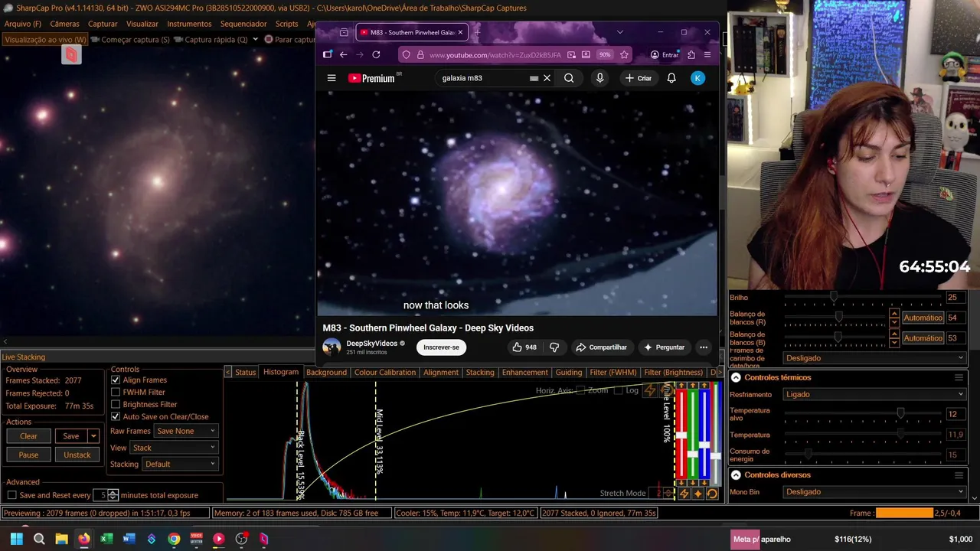Screen dimensions: 980x551
Task: Open the Instrumentos menu
Action: [189, 24]
